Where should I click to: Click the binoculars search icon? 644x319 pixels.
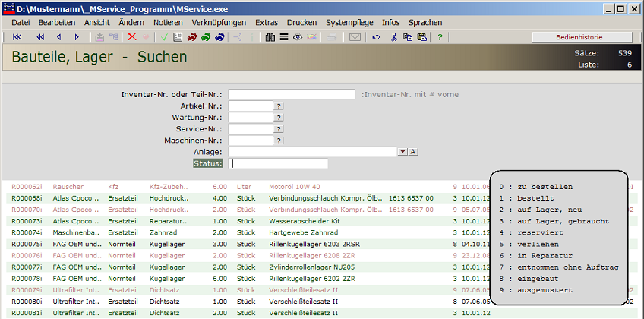click(x=270, y=37)
